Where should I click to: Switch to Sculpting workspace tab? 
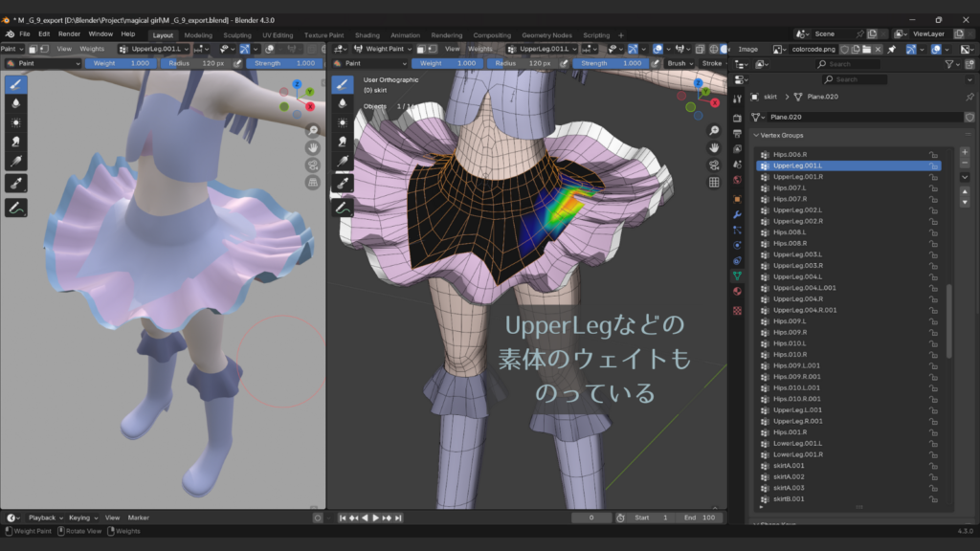237,35
